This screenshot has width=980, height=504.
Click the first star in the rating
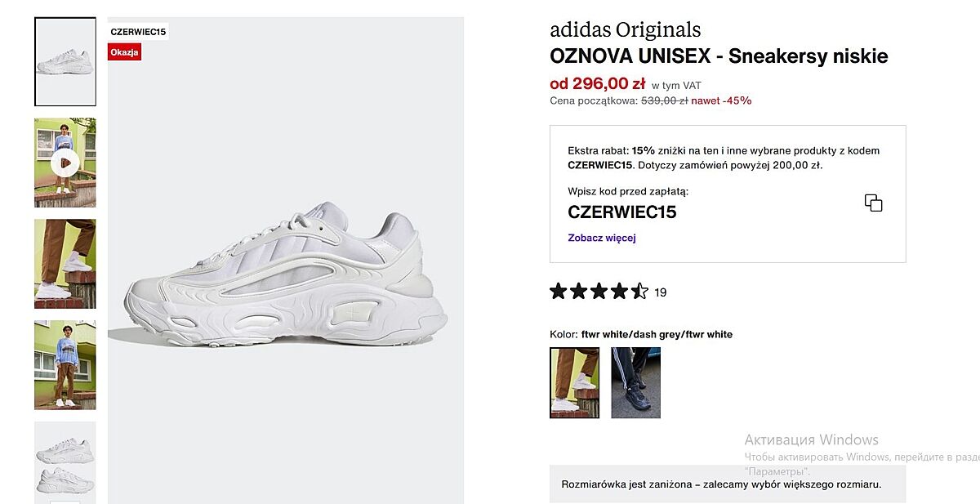(x=559, y=292)
